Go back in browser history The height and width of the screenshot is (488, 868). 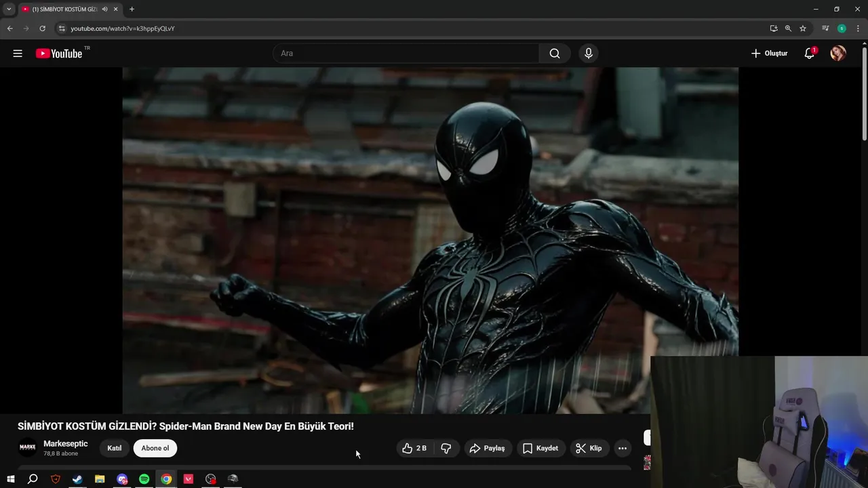(9, 28)
